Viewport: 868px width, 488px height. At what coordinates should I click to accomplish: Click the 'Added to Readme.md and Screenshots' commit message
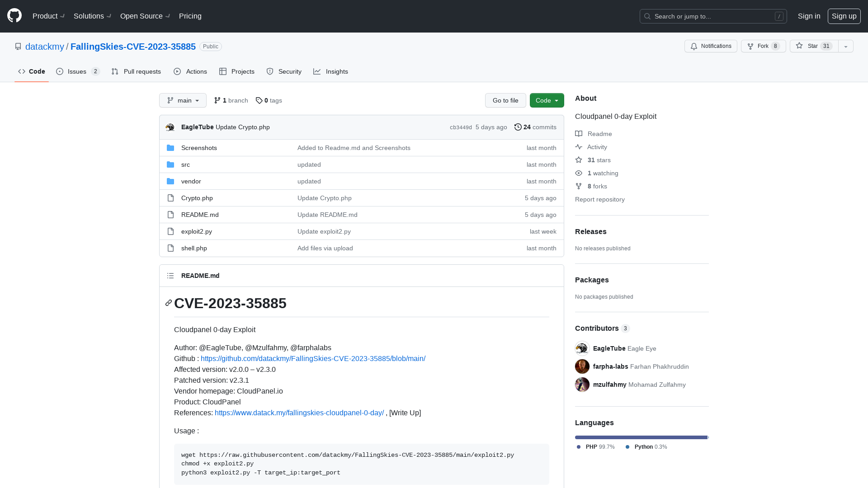coord(354,148)
